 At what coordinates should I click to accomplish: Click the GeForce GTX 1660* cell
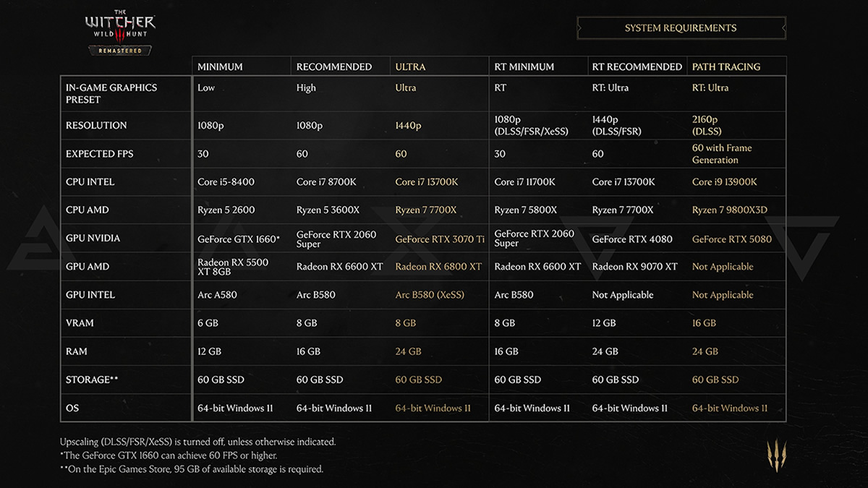pos(239,239)
